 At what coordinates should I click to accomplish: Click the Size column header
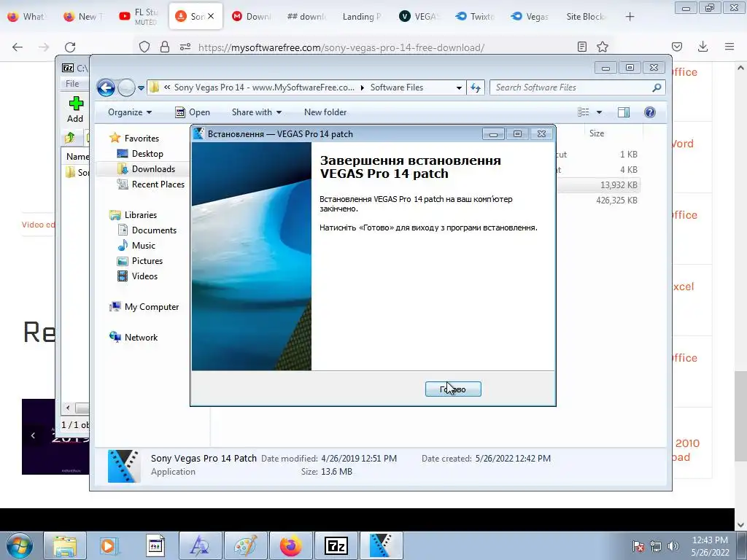(597, 133)
